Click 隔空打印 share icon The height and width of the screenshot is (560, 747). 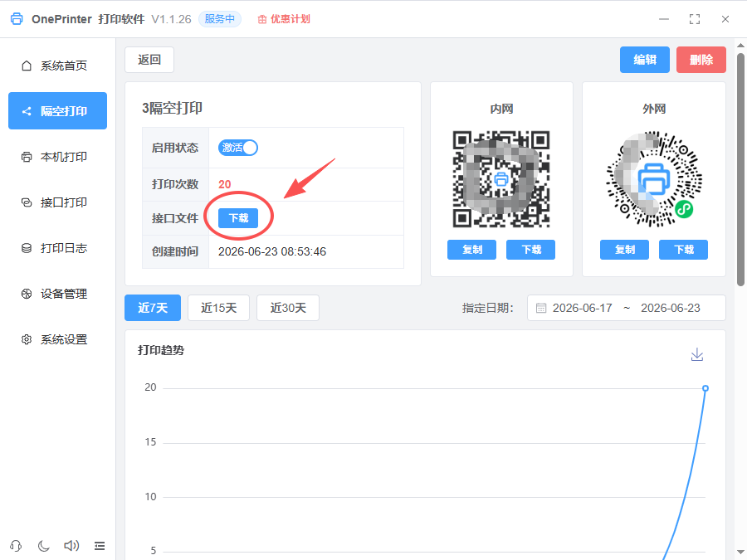(x=27, y=111)
